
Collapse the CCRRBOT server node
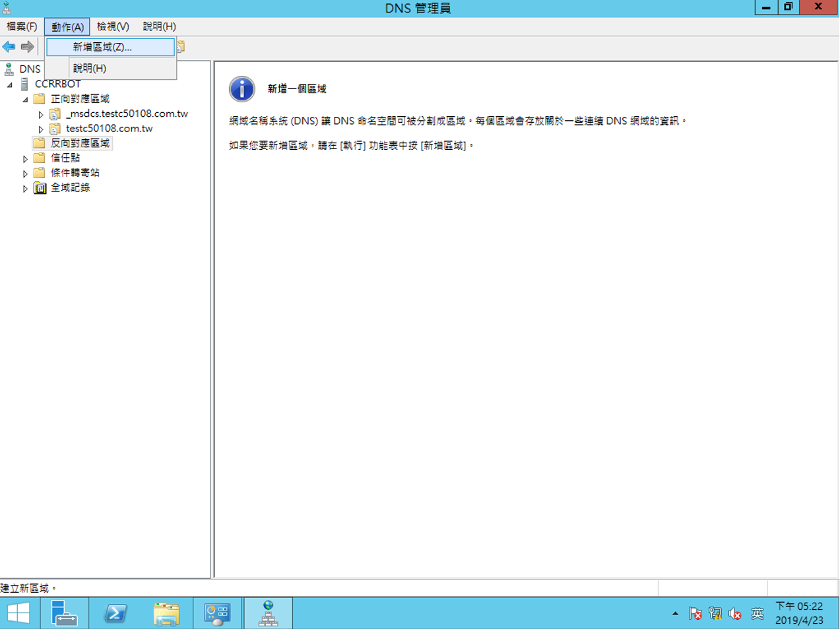(x=10, y=84)
